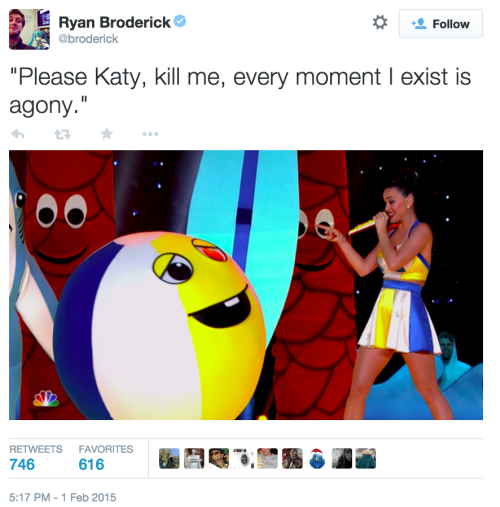Click the @broderick handle
Screen dimensions: 500x507
click(88, 39)
